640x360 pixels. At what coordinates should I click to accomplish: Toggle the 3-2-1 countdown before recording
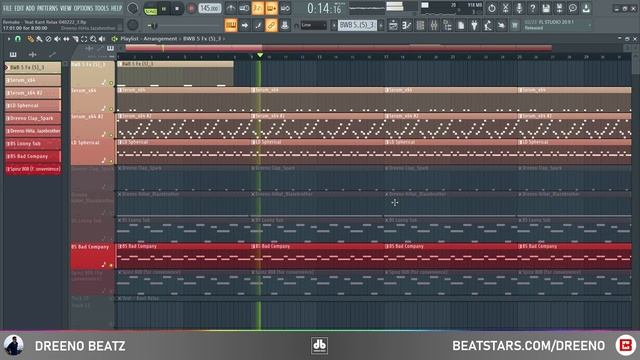[x=258, y=8]
